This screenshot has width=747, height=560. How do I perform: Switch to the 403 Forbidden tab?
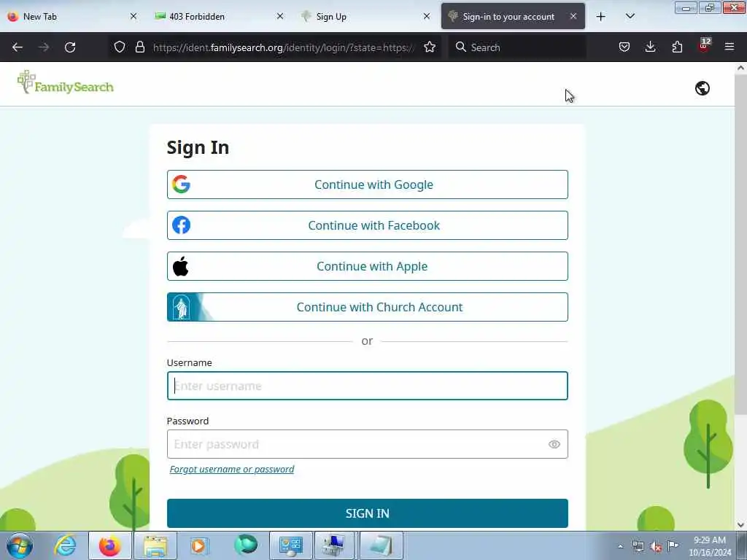pos(220,17)
